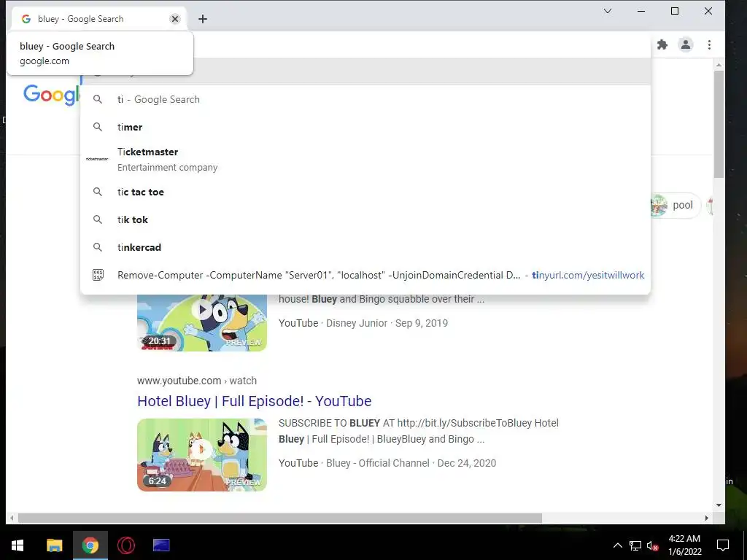Choose the 'ti - Google Search' suggestion

[365, 99]
